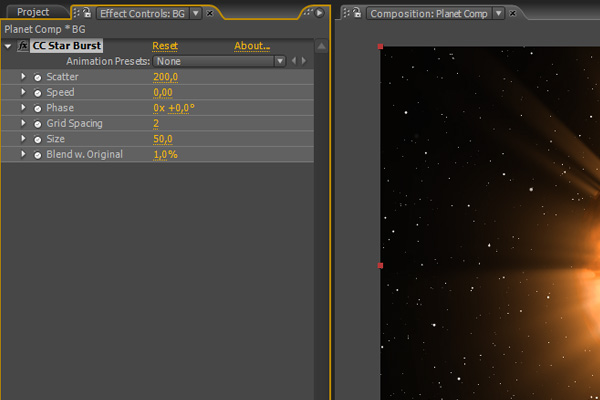
Task: Open the Effect Controls: BG tab dropdown
Action: (x=196, y=13)
